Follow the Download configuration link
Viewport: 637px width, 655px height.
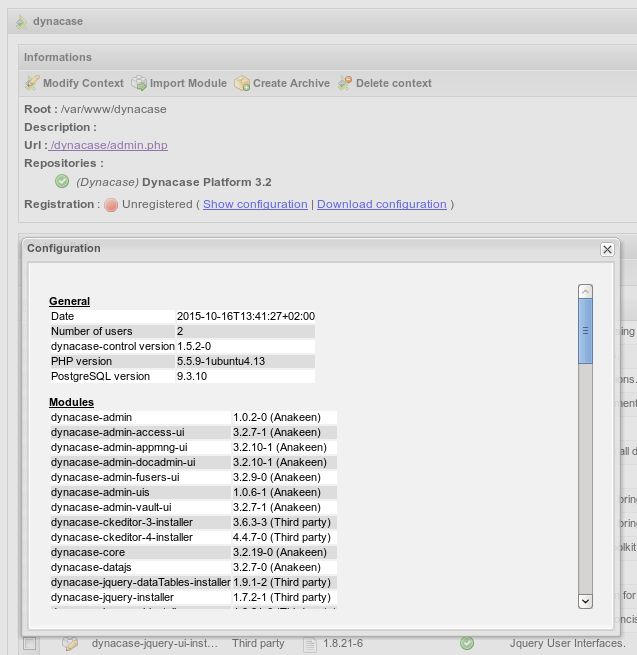(382, 204)
